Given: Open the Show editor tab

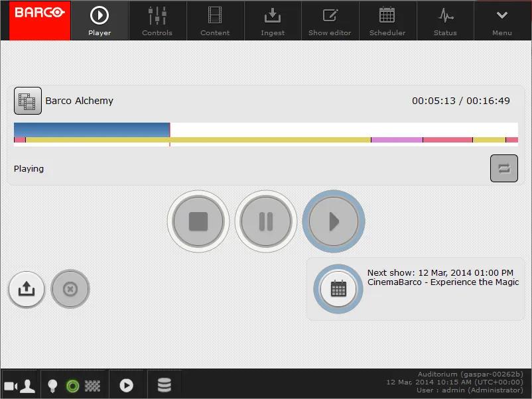Looking at the screenshot, I should (x=330, y=21).
